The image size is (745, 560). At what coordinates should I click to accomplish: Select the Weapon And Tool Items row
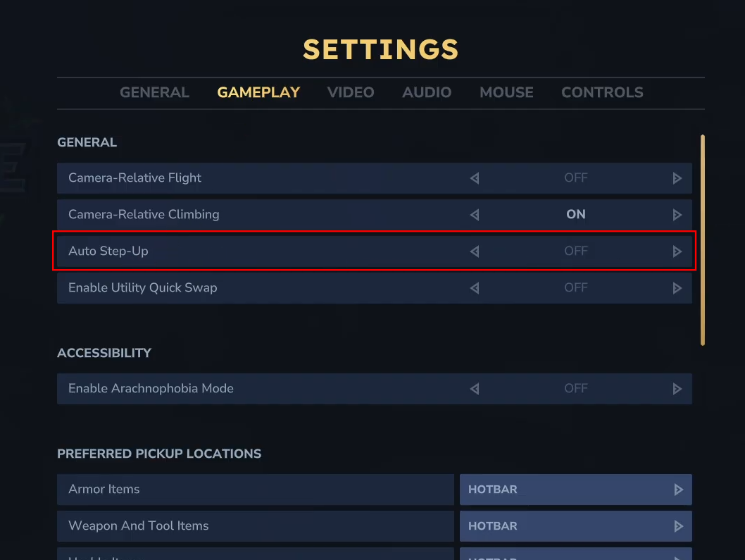tap(255, 526)
